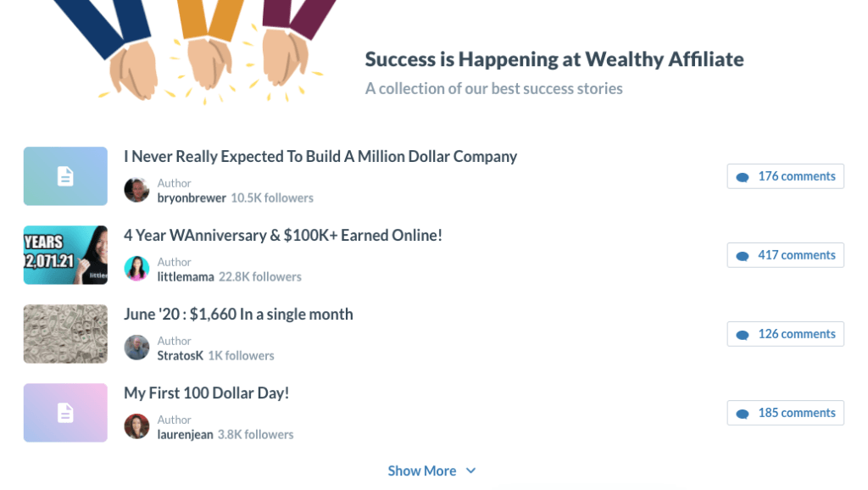Screen dimensions: 868x490
Task: Click laurenjean's profile avatar
Action: (136, 426)
